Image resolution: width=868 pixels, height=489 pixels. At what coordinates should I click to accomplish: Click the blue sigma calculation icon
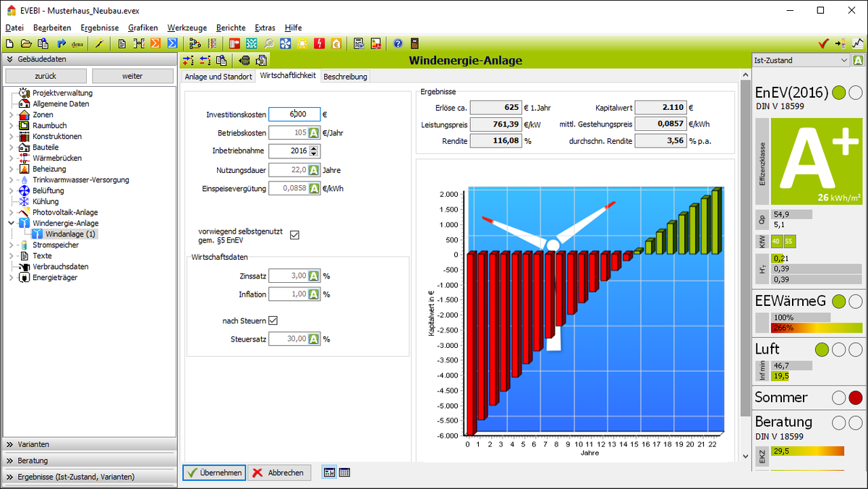pyautogui.click(x=172, y=43)
